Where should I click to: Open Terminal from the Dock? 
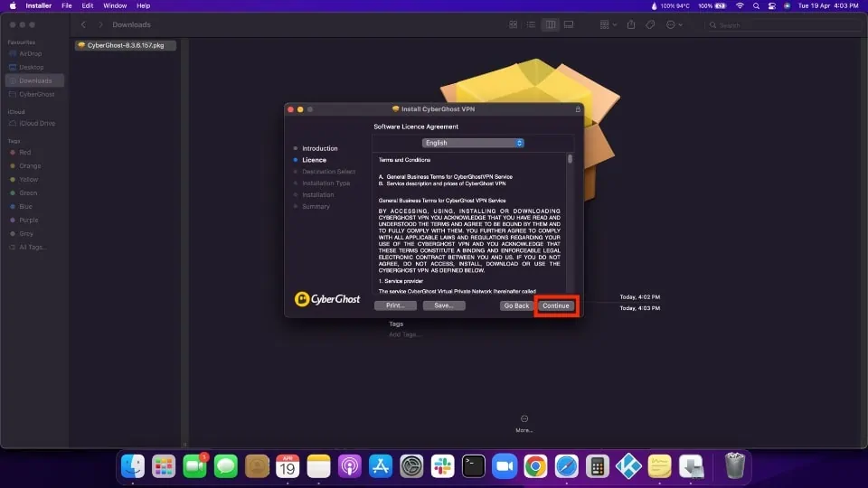(474, 466)
